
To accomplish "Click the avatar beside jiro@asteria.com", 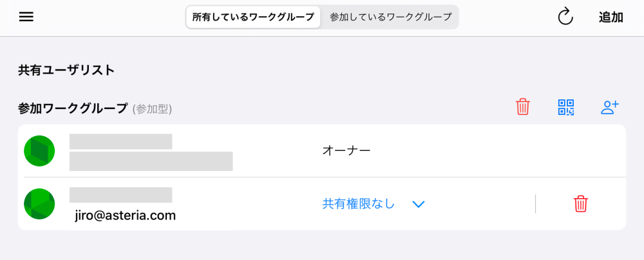I will click(x=39, y=204).
